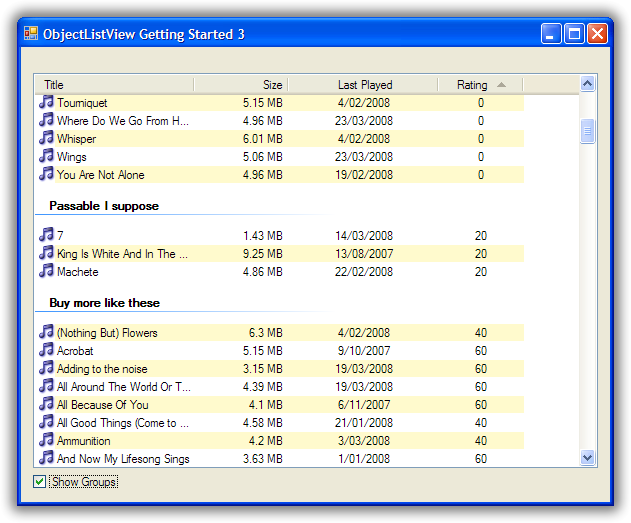Screen dimensions: 631x523
Task: Select the Acrobat song title
Action: pos(75,351)
